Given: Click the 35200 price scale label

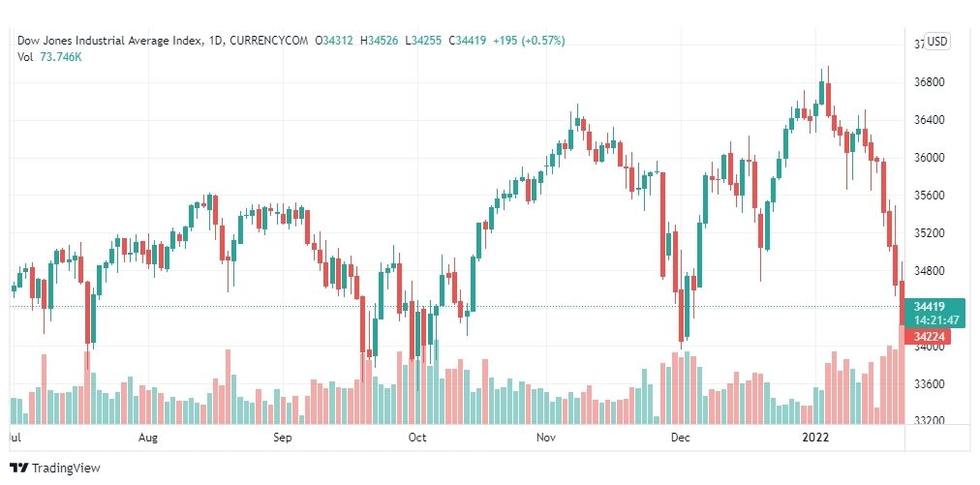Looking at the screenshot, I should click(929, 233).
